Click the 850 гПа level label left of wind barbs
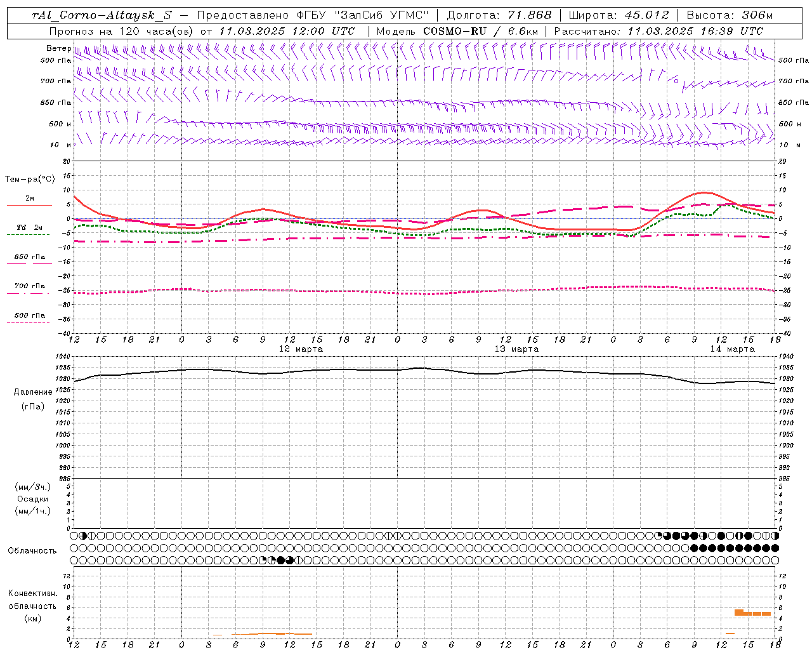 click(x=56, y=102)
